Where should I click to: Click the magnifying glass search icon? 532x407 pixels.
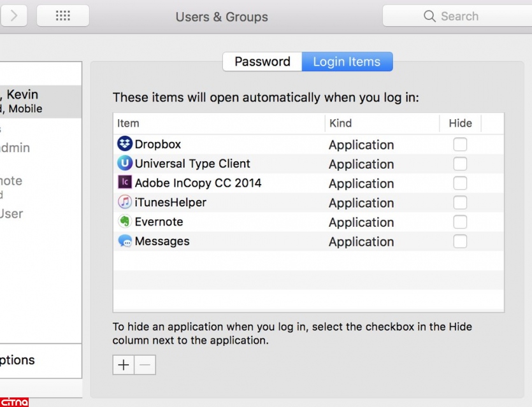click(x=430, y=17)
